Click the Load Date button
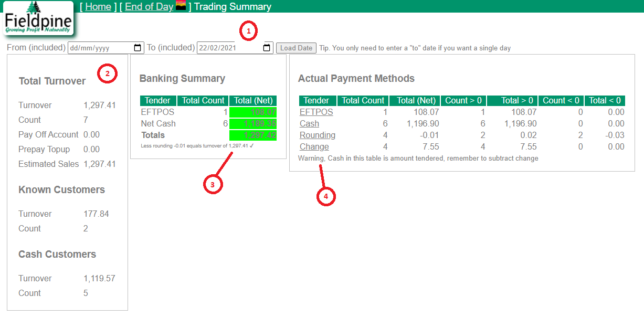The width and height of the screenshot is (644, 317). pyautogui.click(x=297, y=48)
